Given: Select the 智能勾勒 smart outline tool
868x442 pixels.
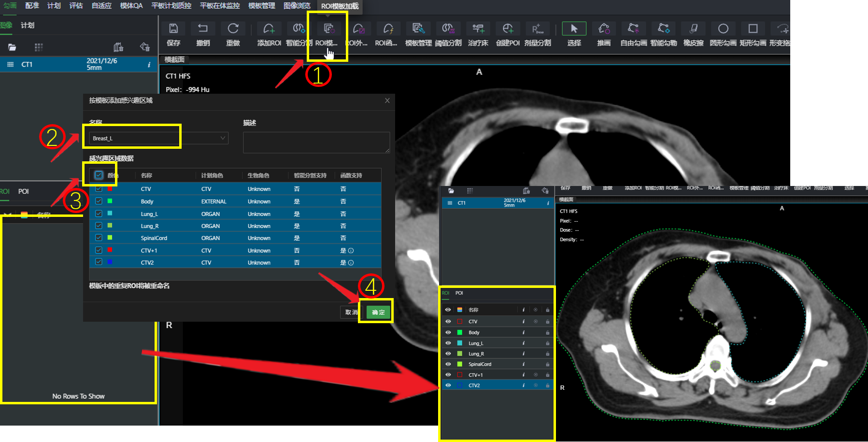Looking at the screenshot, I should click(664, 29).
